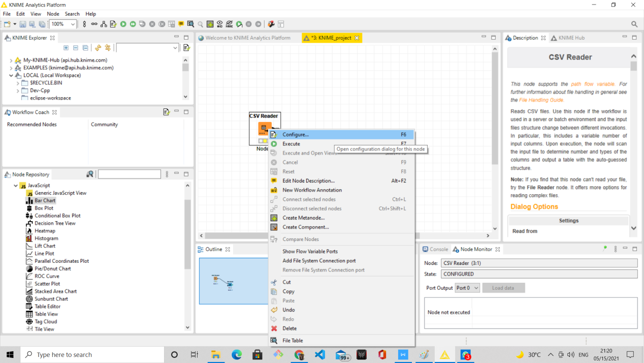Click the Refresh icon in KNIME Explorer

pyautogui.click(x=98, y=48)
